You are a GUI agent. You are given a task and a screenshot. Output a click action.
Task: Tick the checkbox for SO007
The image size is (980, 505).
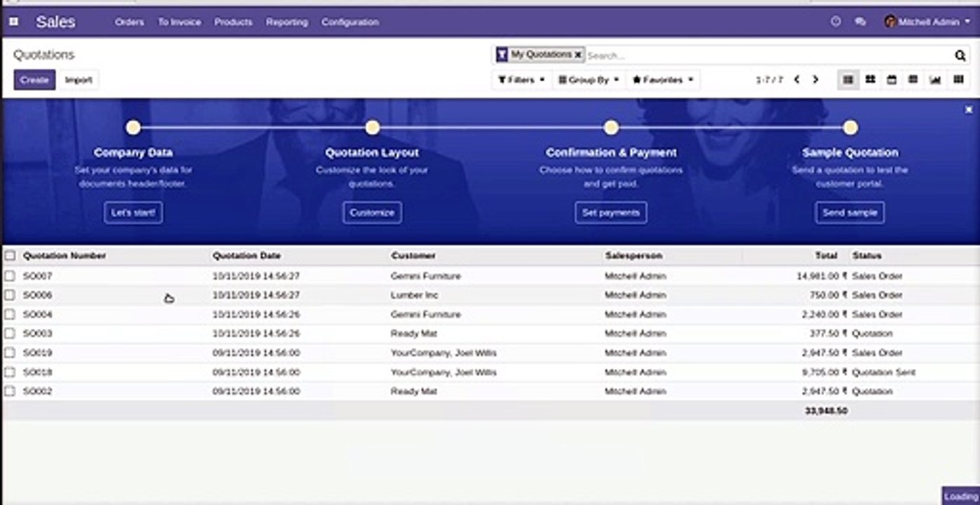pos(10,276)
